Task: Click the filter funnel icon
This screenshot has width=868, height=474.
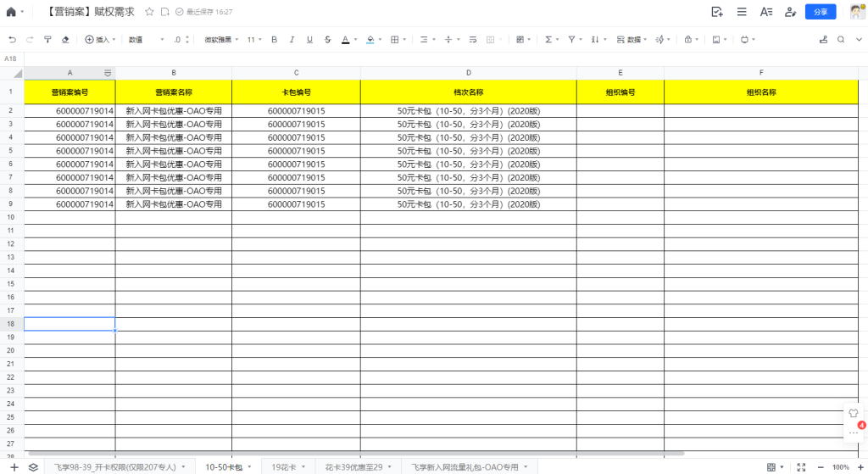Action: click(x=572, y=40)
